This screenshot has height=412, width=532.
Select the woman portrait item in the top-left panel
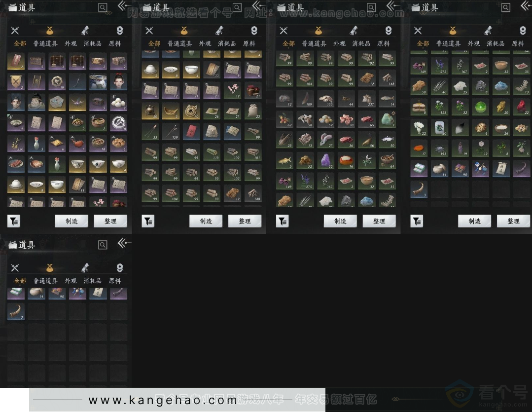click(x=118, y=82)
